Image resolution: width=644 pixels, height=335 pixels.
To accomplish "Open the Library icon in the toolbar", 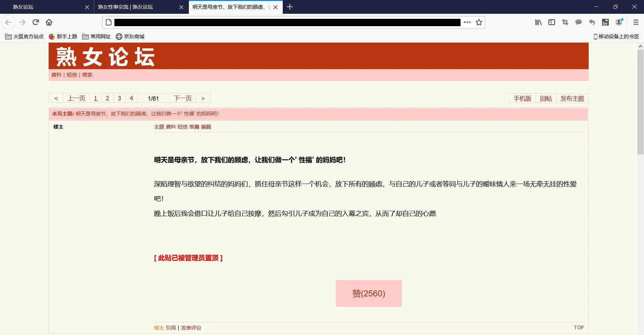I will click(538, 22).
